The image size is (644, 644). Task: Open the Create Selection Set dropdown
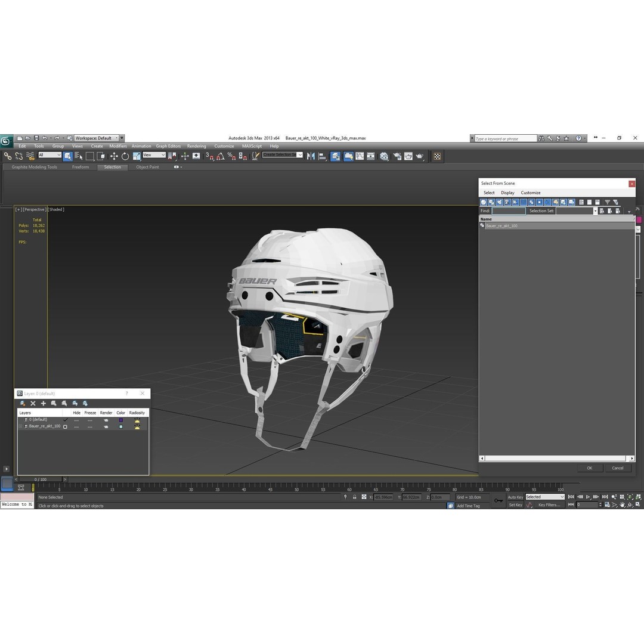[x=283, y=155]
